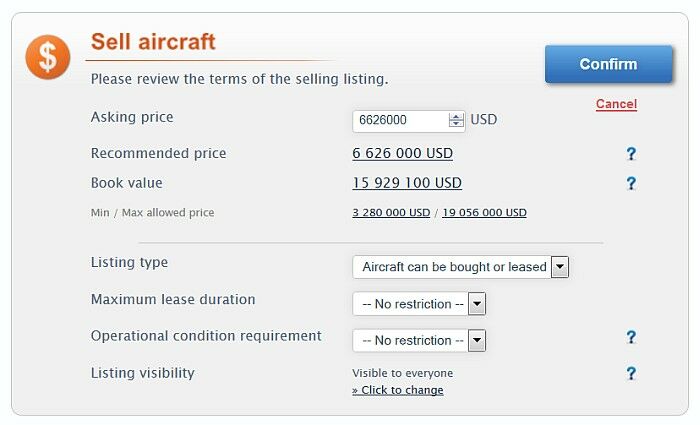
Task: Expand Operational condition requirement dropdown
Action: tap(477, 340)
